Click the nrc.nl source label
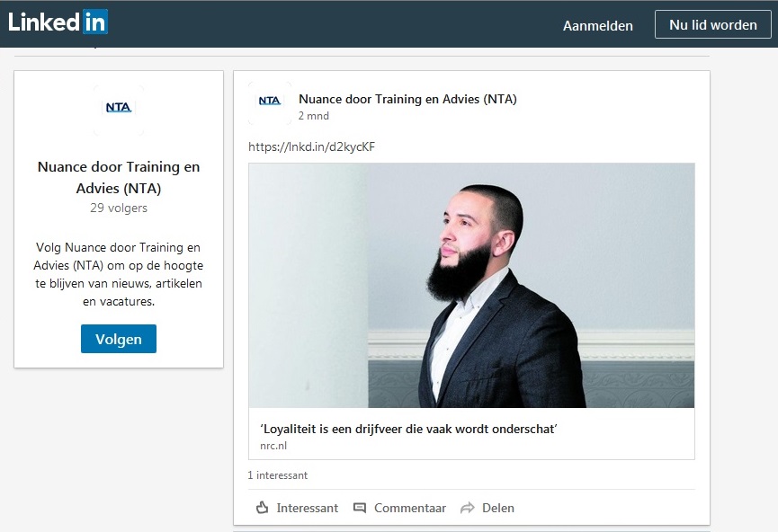Screen dimensions: 778x532 273,446
